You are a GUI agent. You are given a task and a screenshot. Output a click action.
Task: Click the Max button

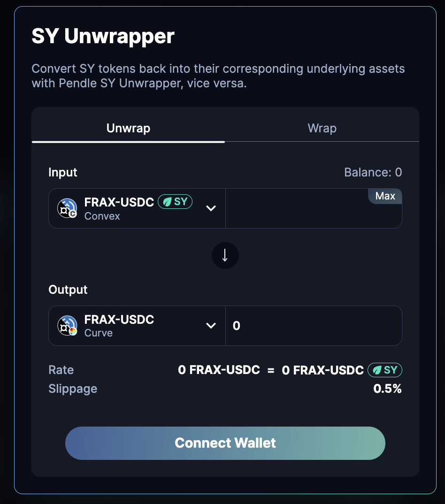[x=384, y=196]
